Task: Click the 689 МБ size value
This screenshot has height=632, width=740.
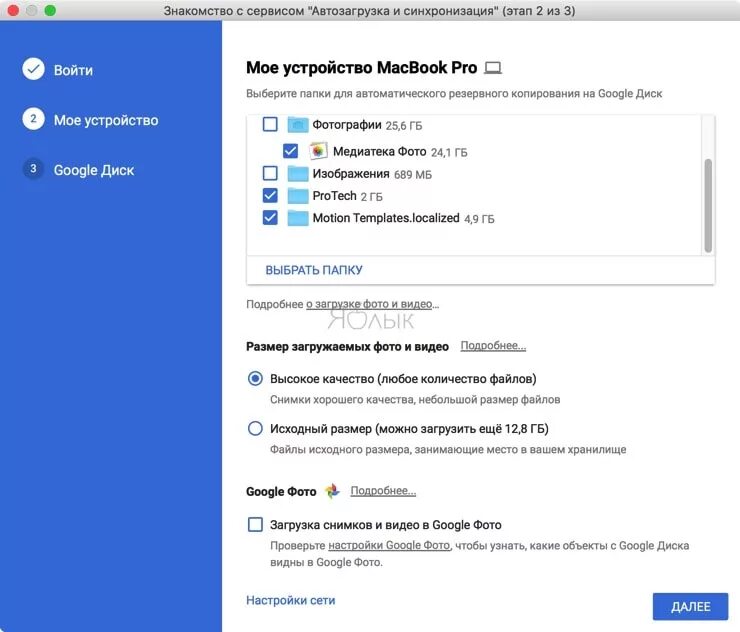Action: (x=413, y=175)
